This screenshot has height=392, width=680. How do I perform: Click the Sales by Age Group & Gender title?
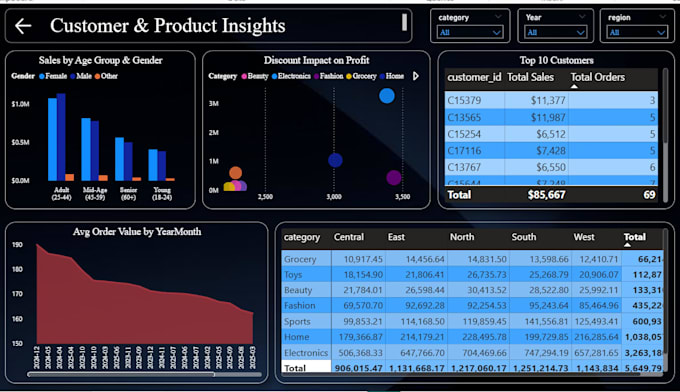click(x=101, y=60)
